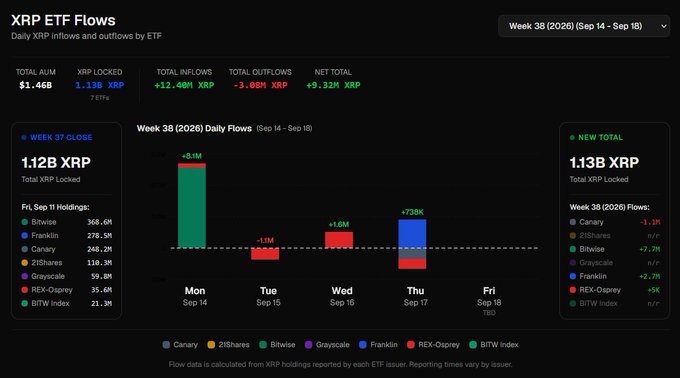Click the Net Total +9.32M XRP value
This screenshot has height=378, width=680.
click(333, 85)
